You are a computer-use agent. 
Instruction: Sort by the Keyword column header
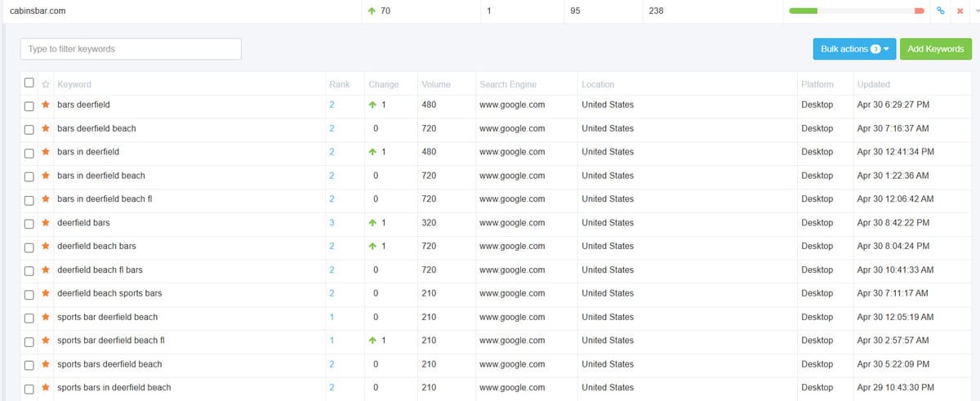tap(74, 84)
